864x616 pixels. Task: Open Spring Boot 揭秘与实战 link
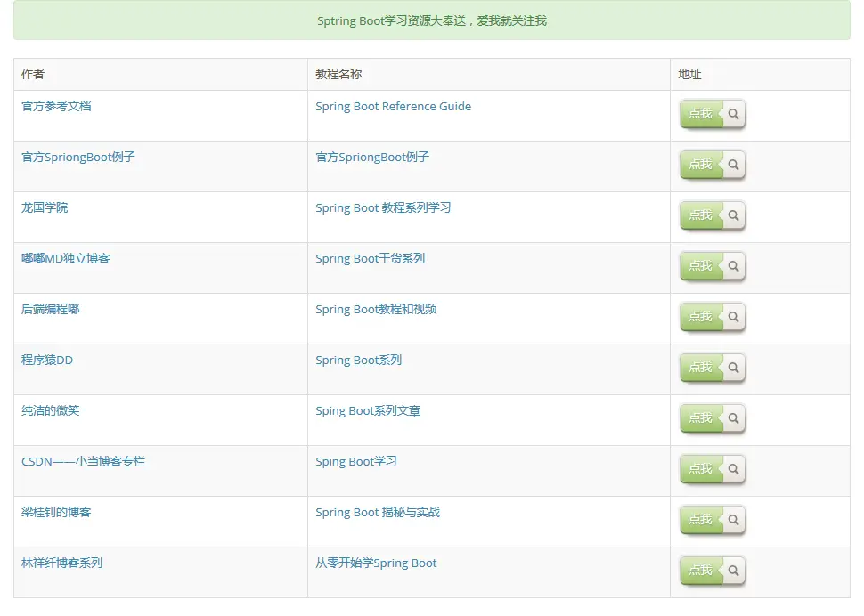pos(378,512)
